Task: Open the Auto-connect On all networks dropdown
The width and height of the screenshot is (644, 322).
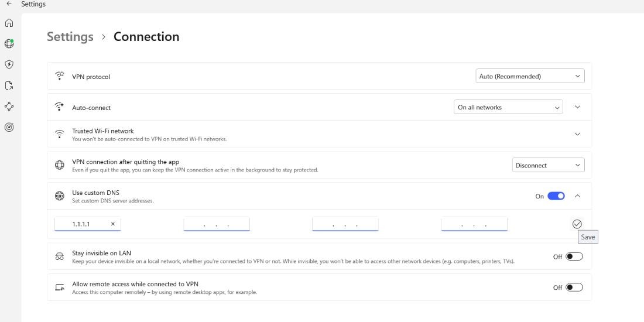Action: coord(508,107)
